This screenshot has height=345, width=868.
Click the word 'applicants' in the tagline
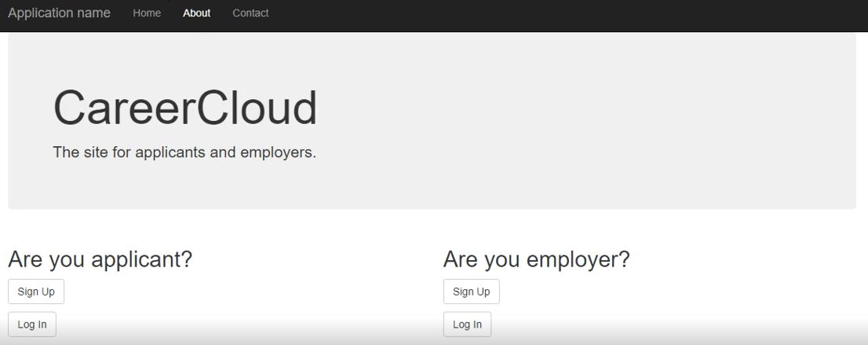click(x=170, y=152)
